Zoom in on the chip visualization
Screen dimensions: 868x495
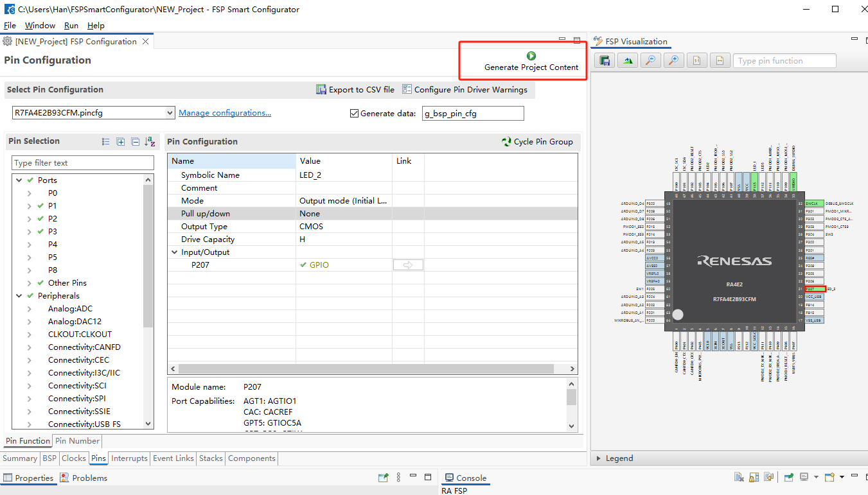pos(673,60)
